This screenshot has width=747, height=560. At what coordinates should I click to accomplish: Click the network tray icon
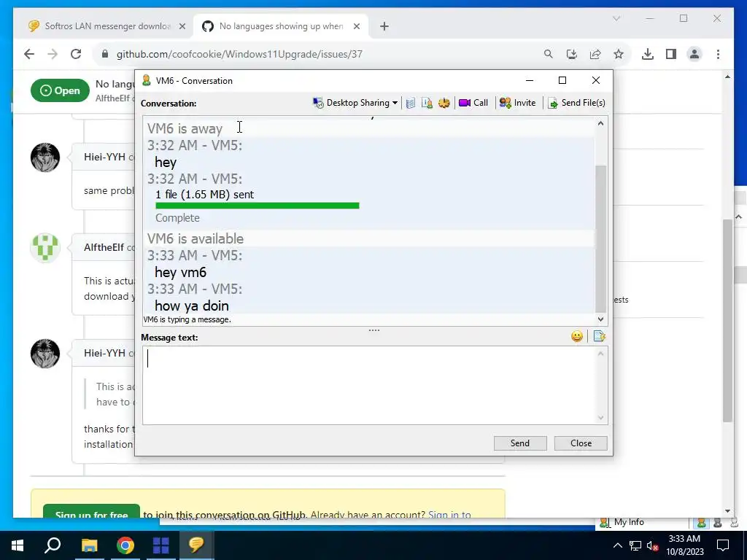coord(635,545)
